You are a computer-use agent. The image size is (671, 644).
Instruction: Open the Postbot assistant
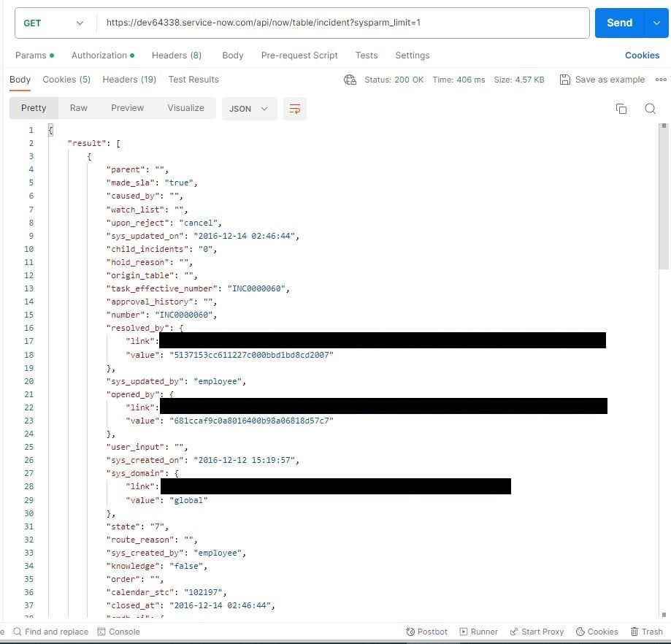(426, 632)
